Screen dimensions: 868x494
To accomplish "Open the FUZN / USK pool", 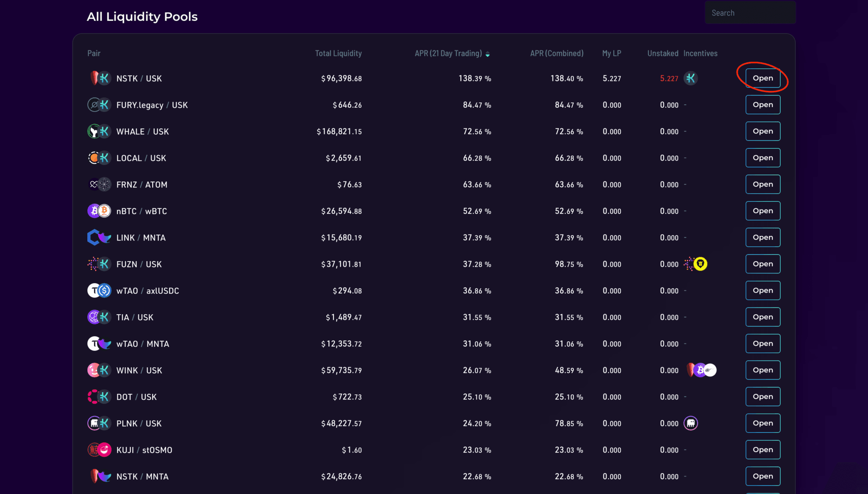I will tap(763, 264).
